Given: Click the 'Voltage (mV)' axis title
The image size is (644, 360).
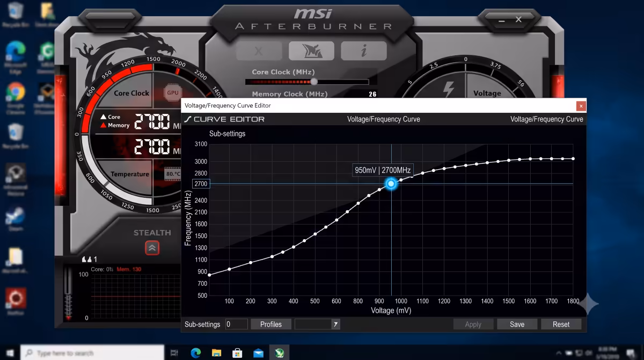Looking at the screenshot, I should point(391,311).
